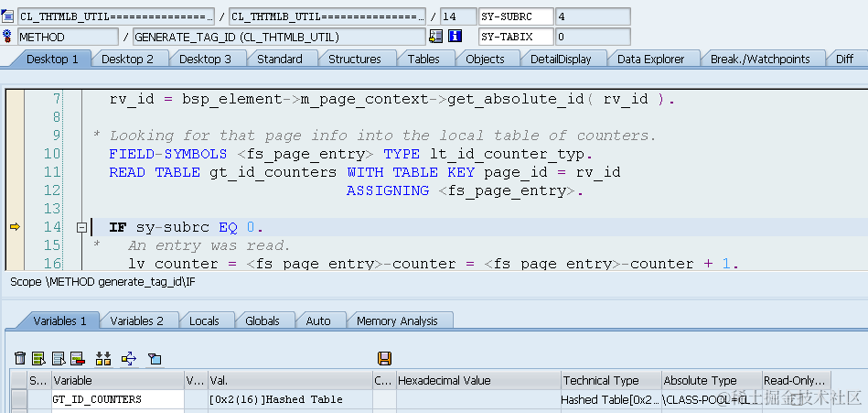Viewport: 868px width, 413px height.
Task: Click the orange floppy disk save icon
Action: 384,358
